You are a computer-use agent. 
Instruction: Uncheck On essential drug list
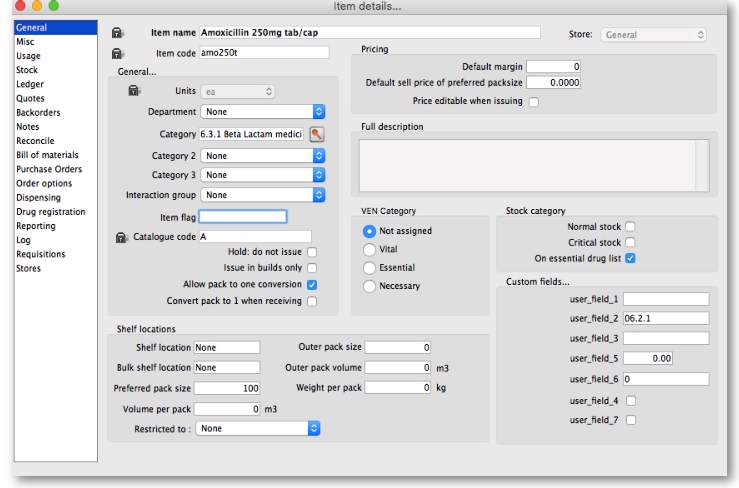point(631,258)
